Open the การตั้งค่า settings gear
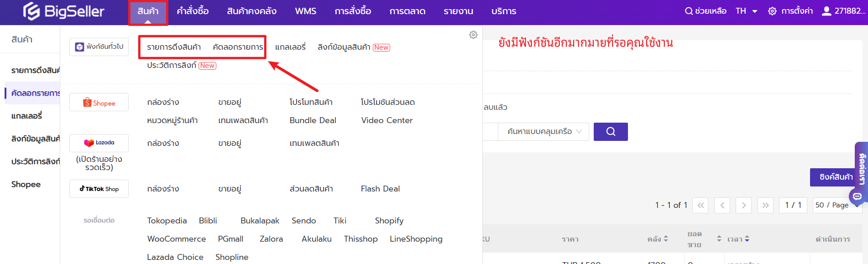The width and height of the screenshot is (868, 264). tap(772, 11)
